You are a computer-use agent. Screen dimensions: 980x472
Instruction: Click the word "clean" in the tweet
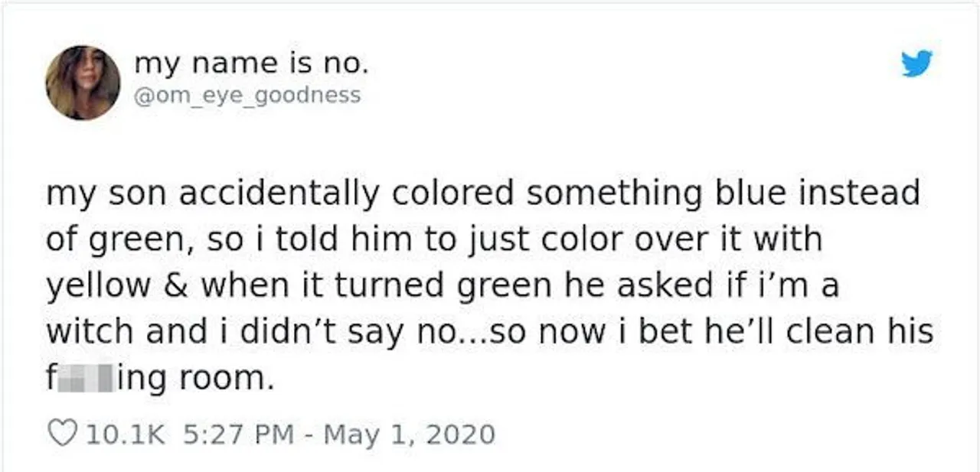pyautogui.click(x=825, y=332)
